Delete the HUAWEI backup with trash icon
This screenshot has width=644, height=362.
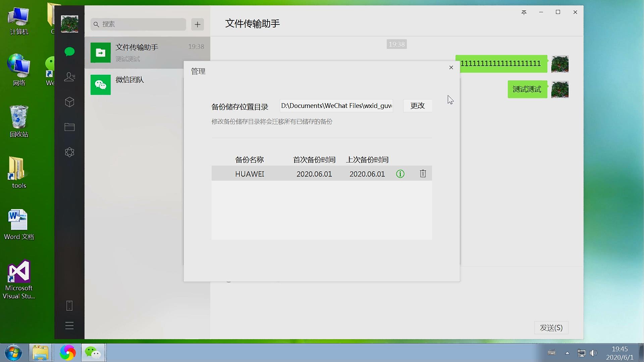tap(423, 174)
